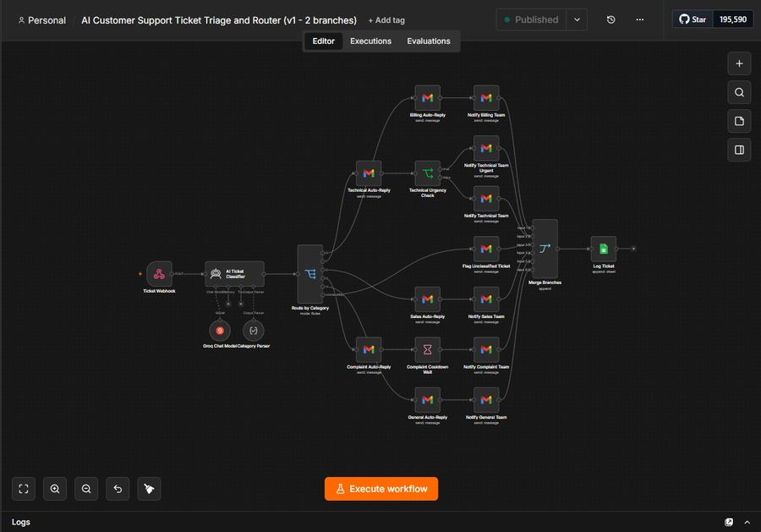The width and height of the screenshot is (761, 532).
Task: Open the Merge Branches node
Action: (x=545, y=249)
